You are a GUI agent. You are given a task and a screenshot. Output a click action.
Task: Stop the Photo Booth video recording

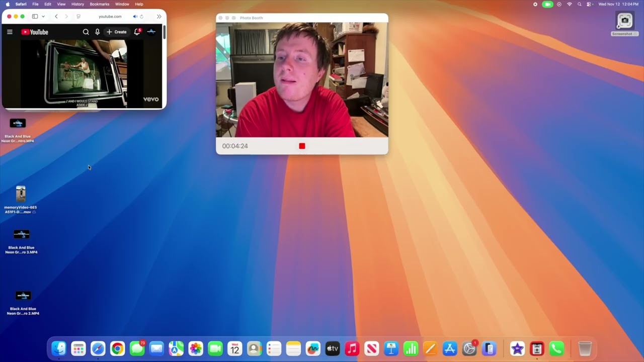302,146
